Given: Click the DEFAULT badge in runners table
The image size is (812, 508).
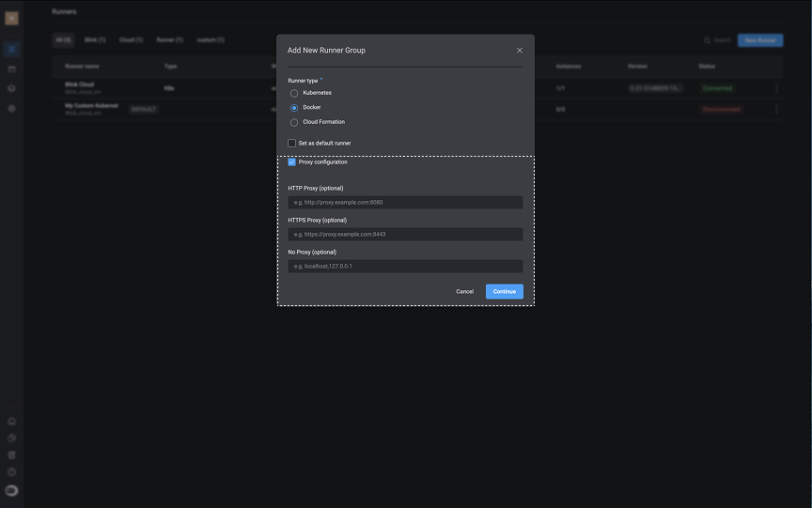Looking at the screenshot, I should point(144,109).
